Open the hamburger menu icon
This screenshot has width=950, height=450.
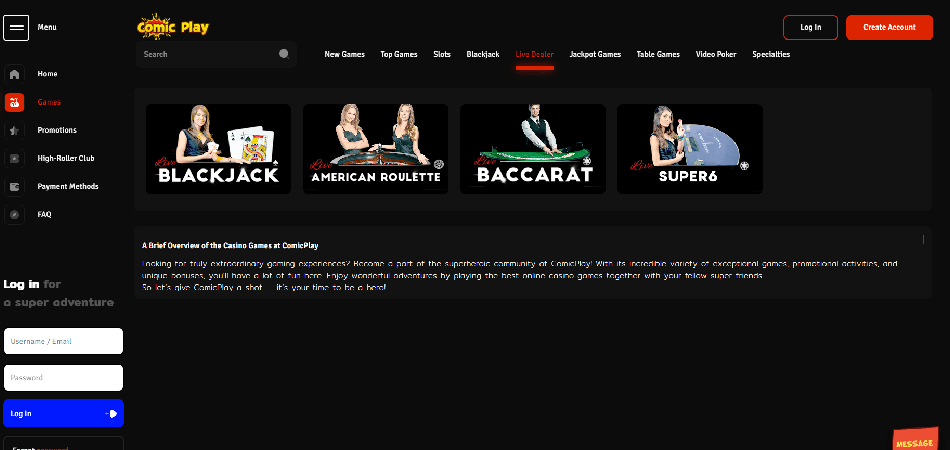(x=16, y=27)
